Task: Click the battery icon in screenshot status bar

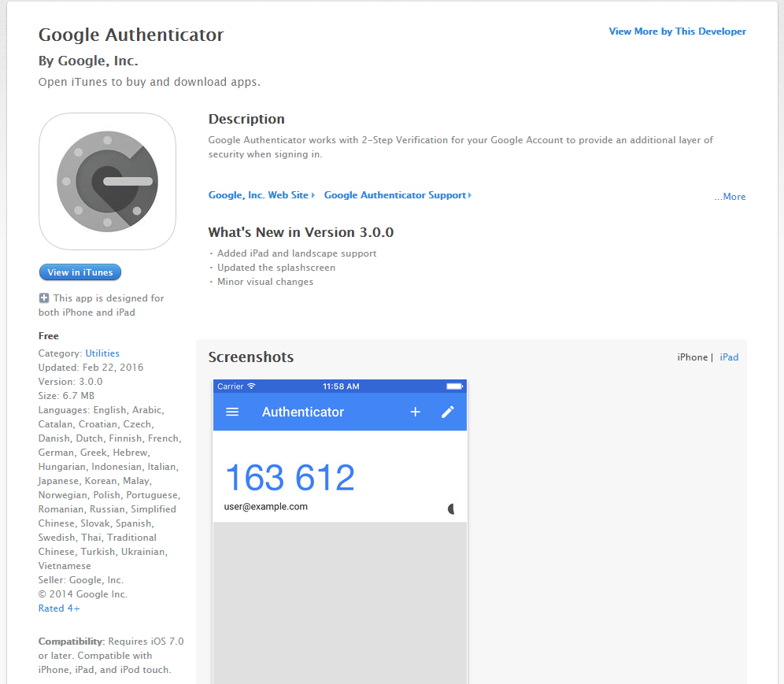Action: tap(454, 386)
